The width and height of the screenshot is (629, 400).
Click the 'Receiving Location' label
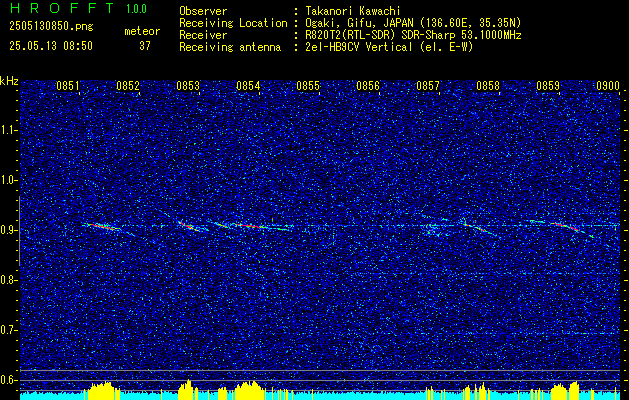tap(233, 23)
